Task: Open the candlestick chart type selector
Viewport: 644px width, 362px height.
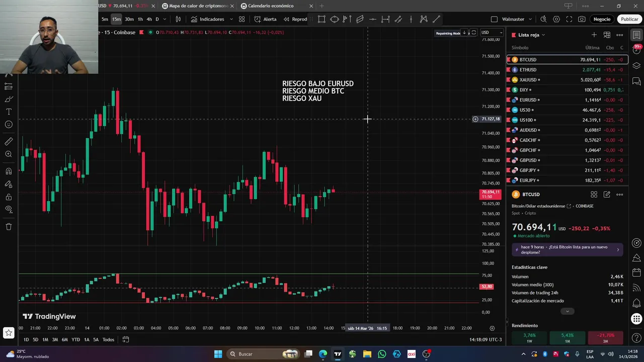Action: coord(178,19)
